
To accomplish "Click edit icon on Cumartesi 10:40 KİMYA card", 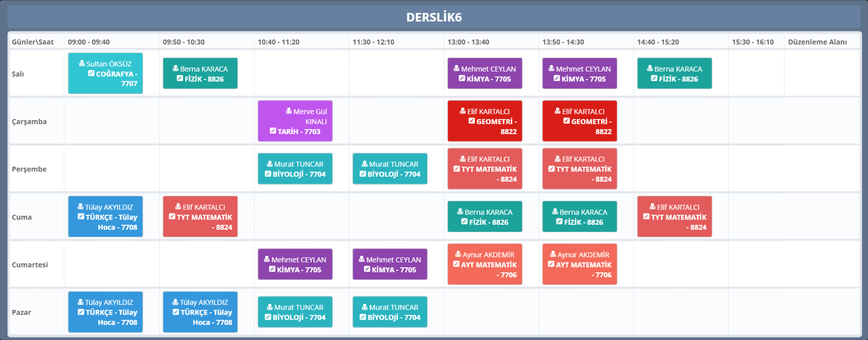I will (x=272, y=269).
